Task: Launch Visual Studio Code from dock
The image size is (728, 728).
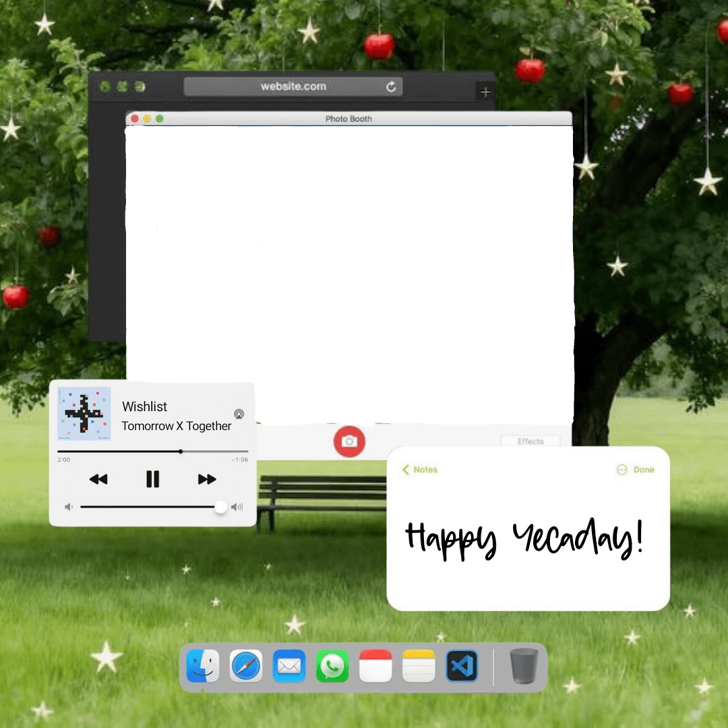Action: (x=462, y=666)
